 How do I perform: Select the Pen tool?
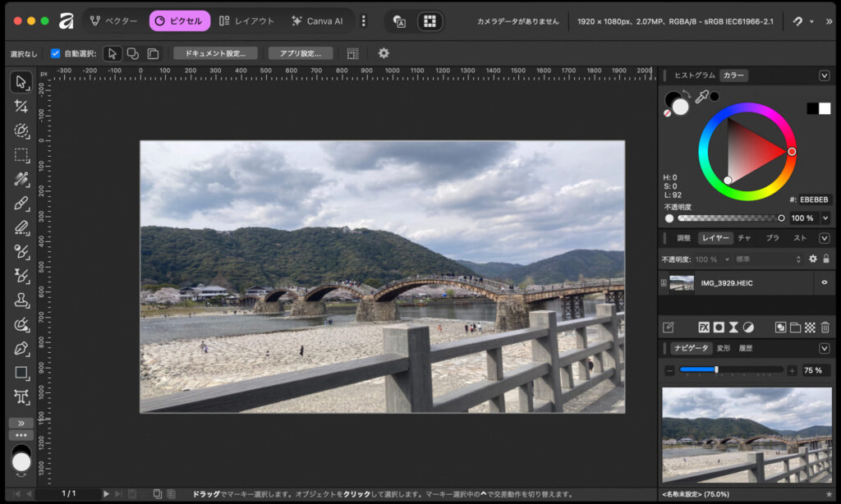(x=21, y=349)
